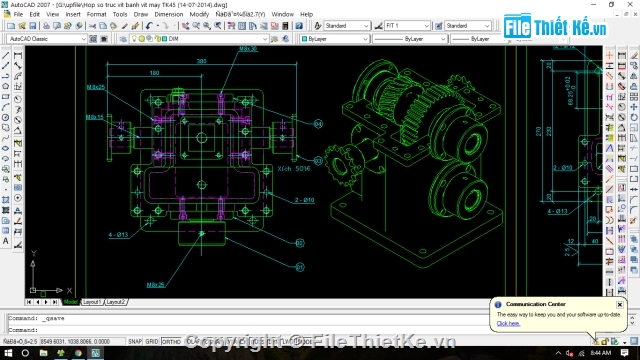Click the Save icon in the toolbar
The height and width of the screenshot is (360, 640).
(33, 26)
